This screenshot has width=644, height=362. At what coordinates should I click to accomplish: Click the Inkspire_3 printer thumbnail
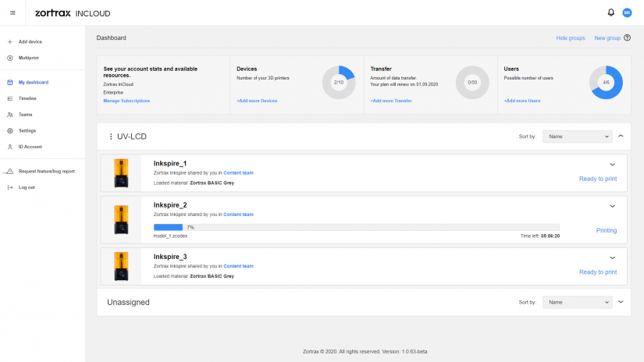tap(121, 266)
